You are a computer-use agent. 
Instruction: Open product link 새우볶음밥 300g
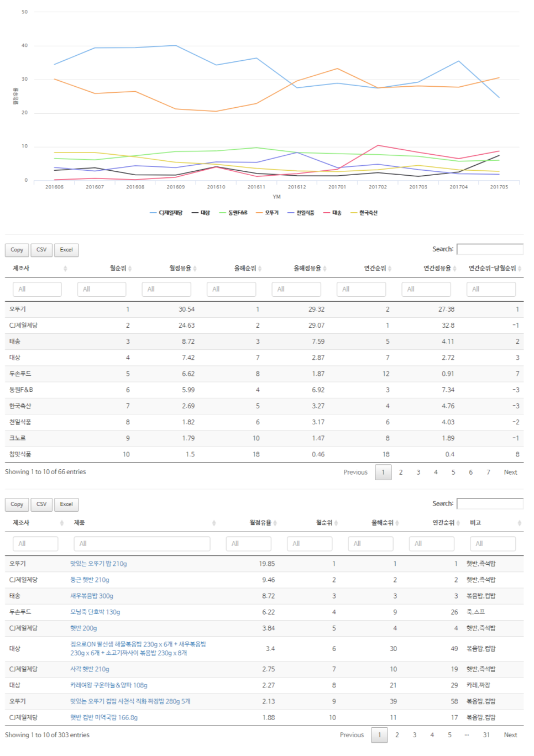click(x=92, y=596)
